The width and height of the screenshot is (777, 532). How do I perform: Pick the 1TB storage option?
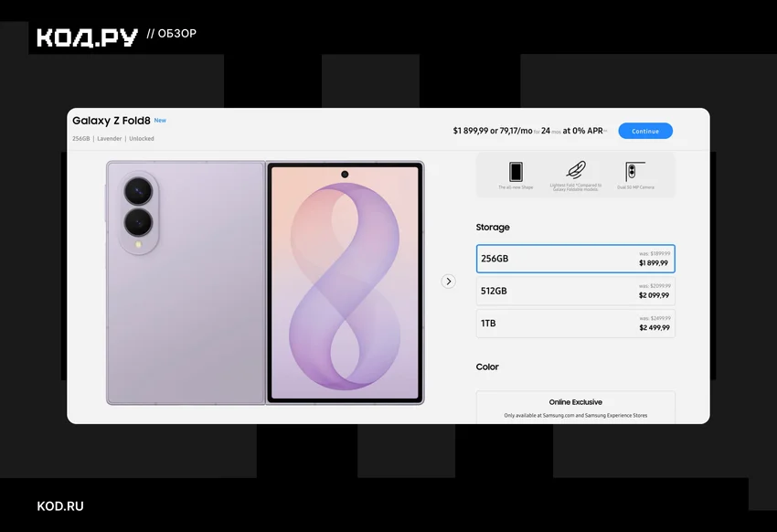coord(575,324)
